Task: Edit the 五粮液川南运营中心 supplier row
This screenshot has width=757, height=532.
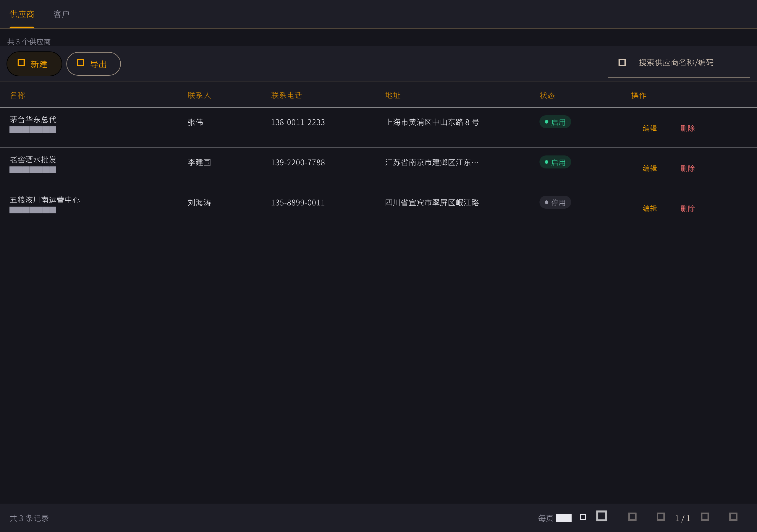Action: click(x=650, y=209)
